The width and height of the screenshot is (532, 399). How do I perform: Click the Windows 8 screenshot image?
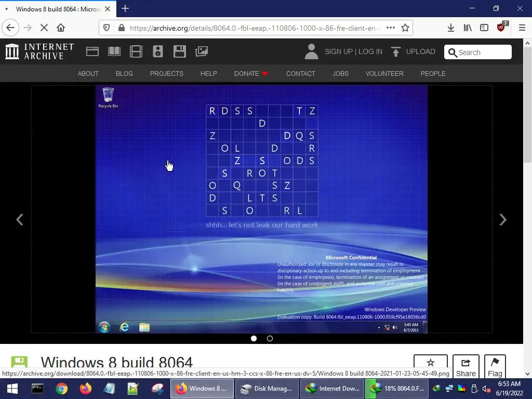click(261, 209)
